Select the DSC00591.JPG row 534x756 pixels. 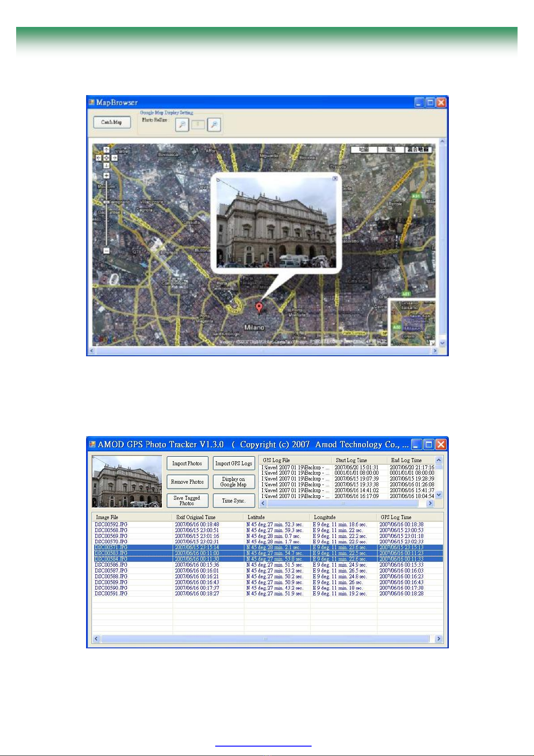pos(268,594)
